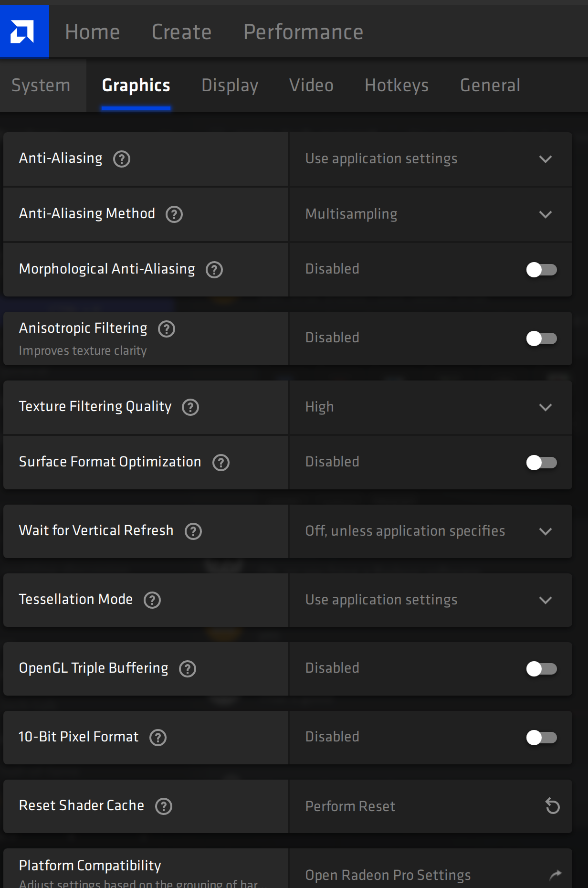This screenshot has width=588, height=888.
Task: Open help for Anti-Aliasing setting
Action: [x=122, y=159]
